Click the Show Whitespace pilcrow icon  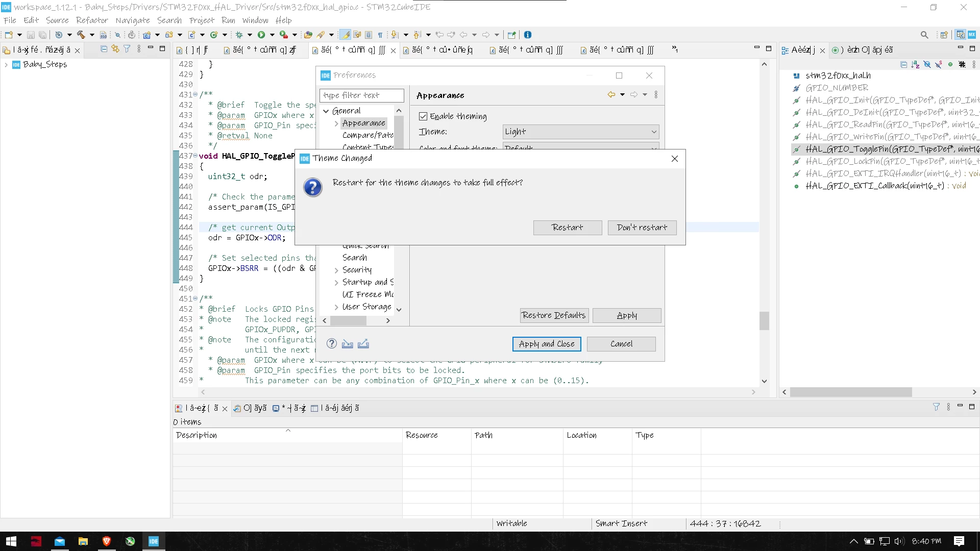[x=380, y=35]
